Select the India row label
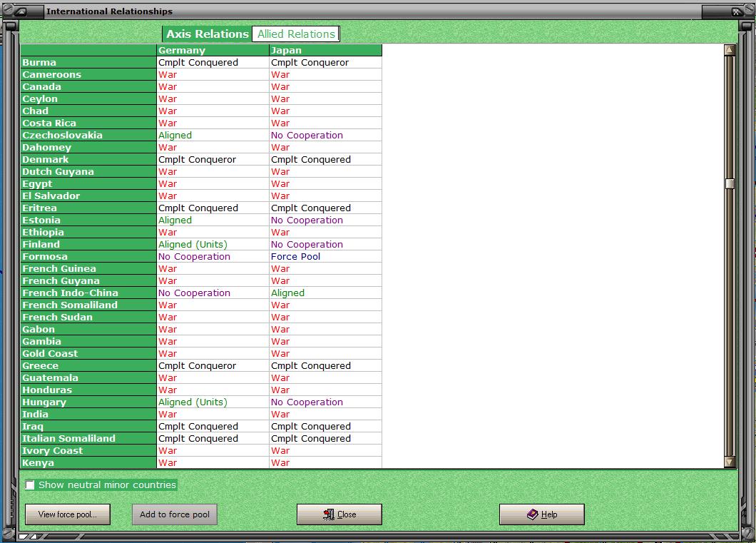Screen dimensions: 756x543 coord(88,415)
